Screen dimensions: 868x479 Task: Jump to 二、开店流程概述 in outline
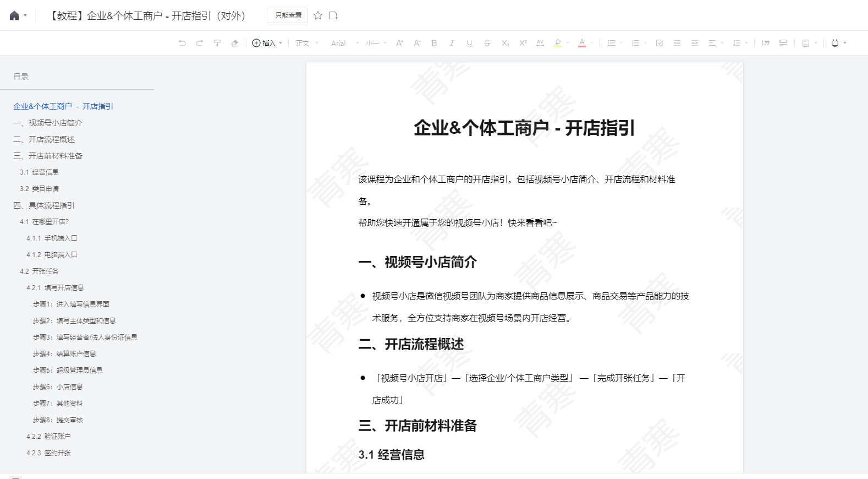coord(44,139)
